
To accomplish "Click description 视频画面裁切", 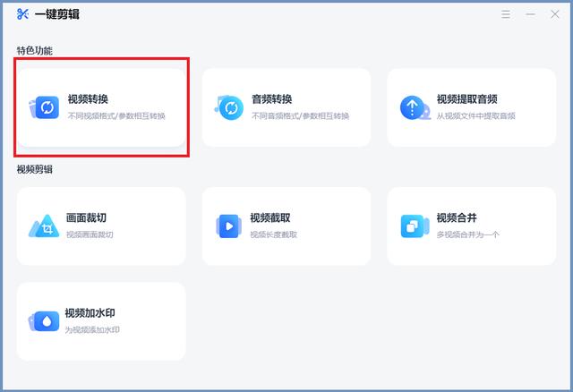I will pos(90,234).
